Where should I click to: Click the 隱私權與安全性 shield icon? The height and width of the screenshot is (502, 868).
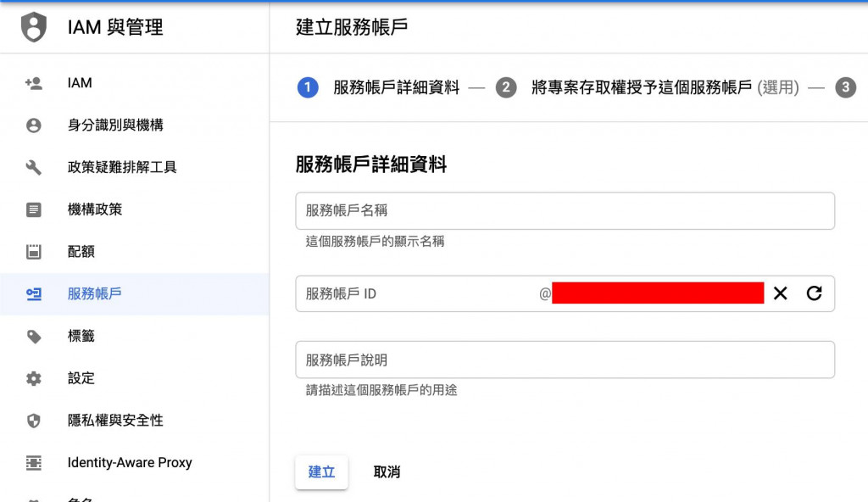coord(33,421)
